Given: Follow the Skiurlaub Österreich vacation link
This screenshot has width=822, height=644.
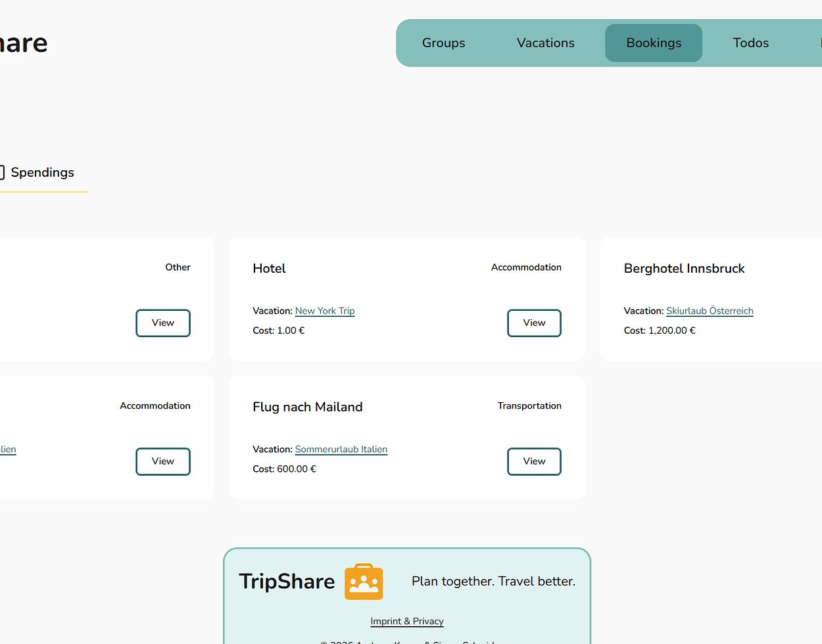Looking at the screenshot, I should coord(709,311).
